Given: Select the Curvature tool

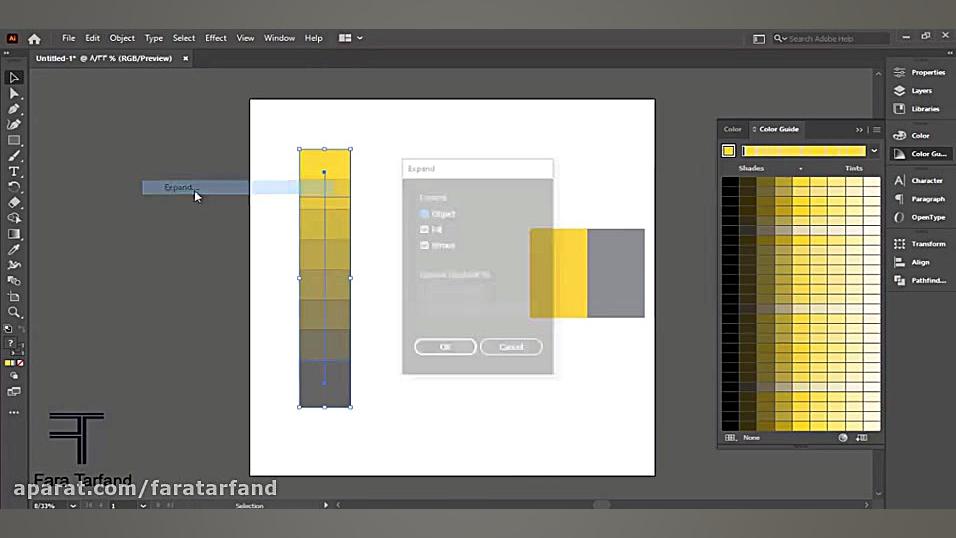Looking at the screenshot, I should [x=13, y=124].
